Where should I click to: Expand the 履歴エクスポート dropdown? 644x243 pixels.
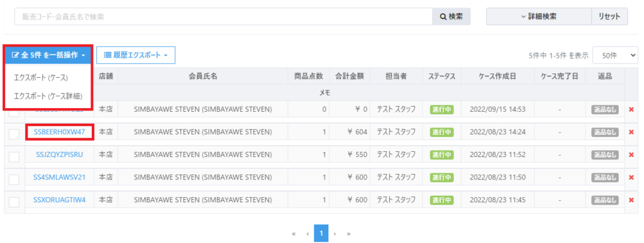[x=136, y=55]
